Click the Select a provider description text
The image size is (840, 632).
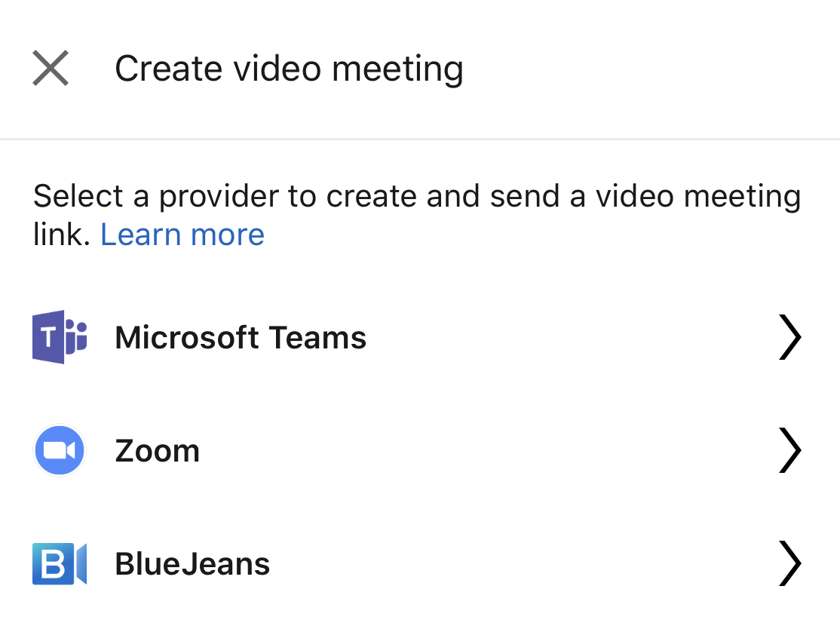[416, 197]
